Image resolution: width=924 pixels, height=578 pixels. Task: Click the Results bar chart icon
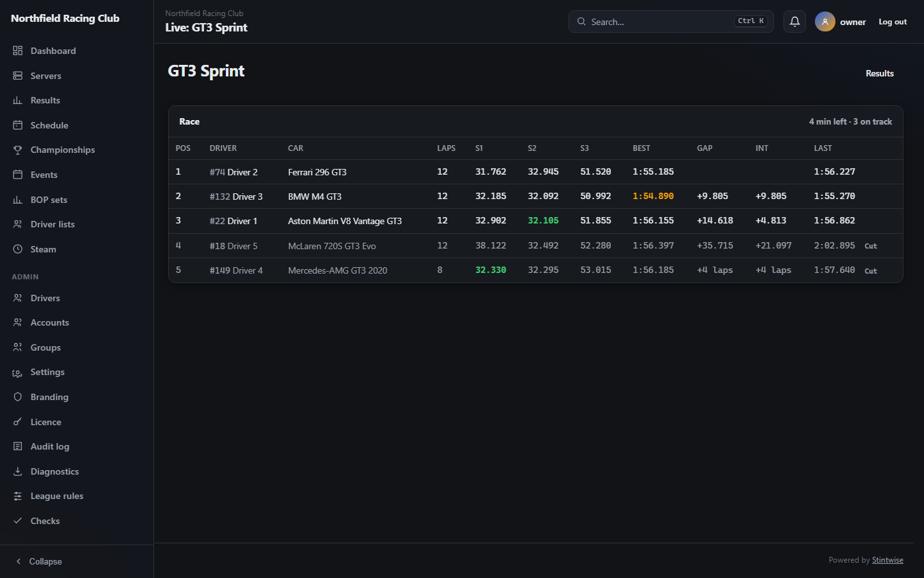[x=18, y=100]
